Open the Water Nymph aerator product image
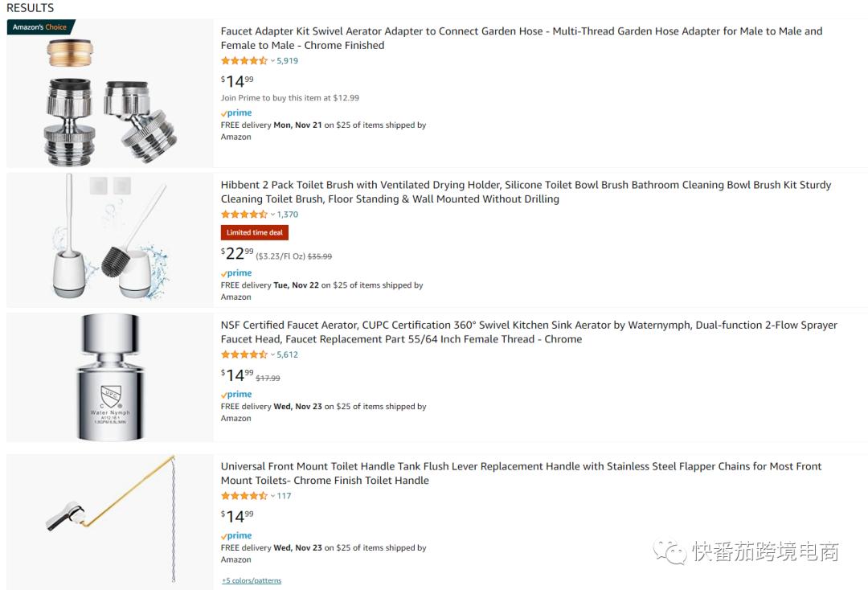 pyautogui.click(x=110, y=376)
